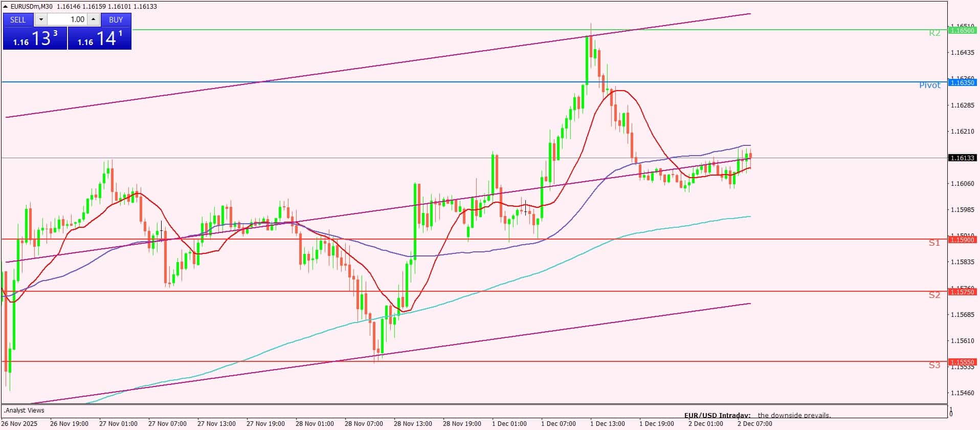This screenshot has height=430, width=980.
Task: Click the EURUSDm,M30 chart title
Action: tap(32, 7)
